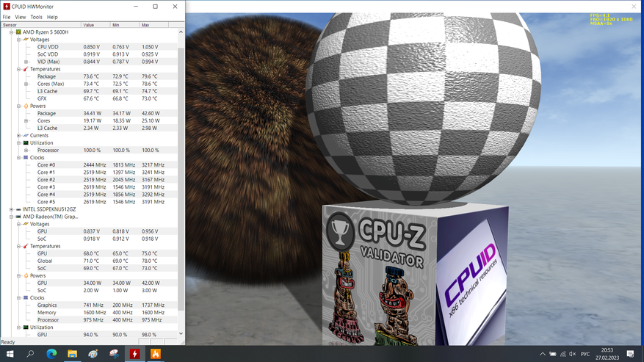Image resolution: width=644 pixels, height=362 pixels.
Task: Expand the Cores (Max) temperatures row
Action: 26,84
